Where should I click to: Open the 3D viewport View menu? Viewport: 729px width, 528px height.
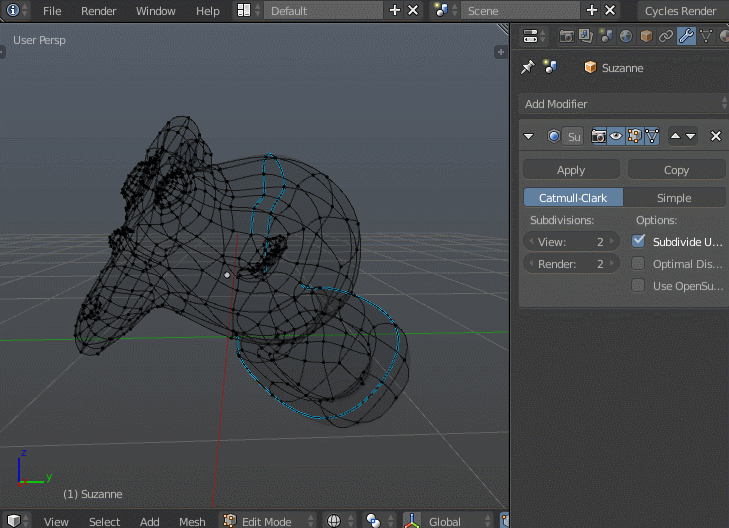tap(56, 521)
